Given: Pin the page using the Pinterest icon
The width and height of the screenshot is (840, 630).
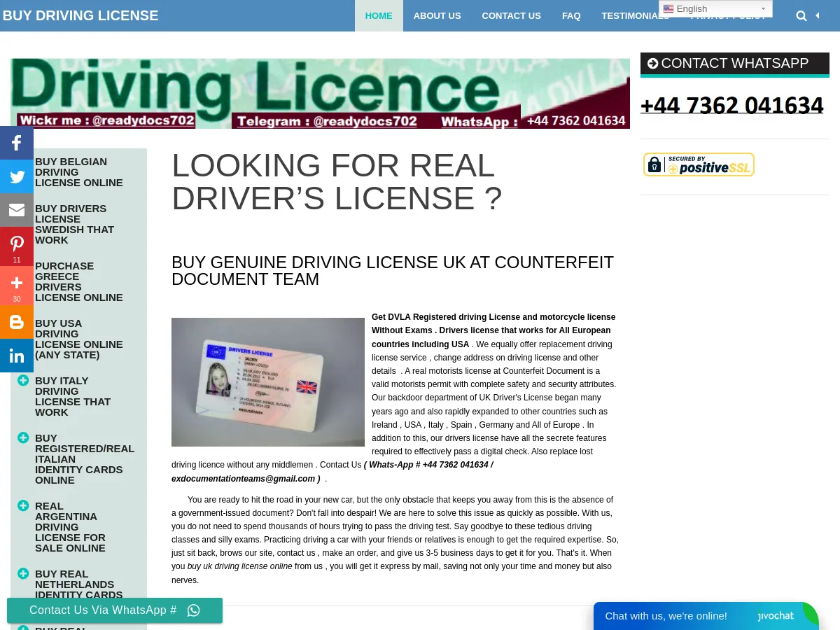Looking at the screenshot, I should [x=17, y=244].
